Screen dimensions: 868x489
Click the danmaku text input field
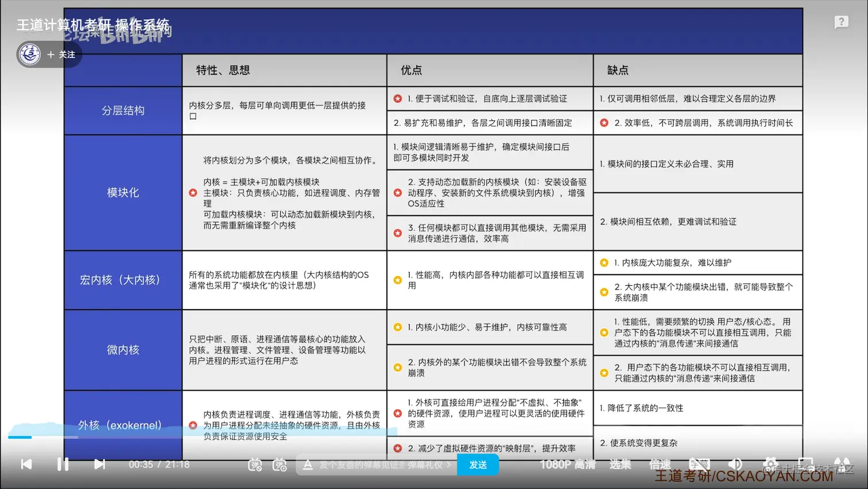pos(376,464)
